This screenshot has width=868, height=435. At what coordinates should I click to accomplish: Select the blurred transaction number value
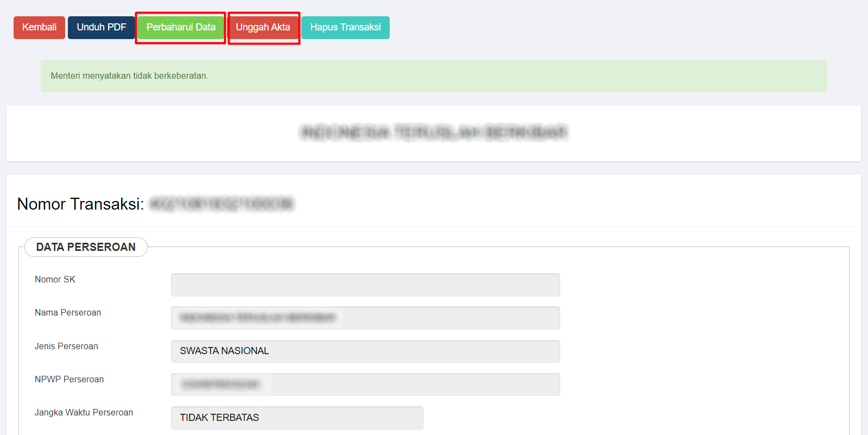point(221,204)
